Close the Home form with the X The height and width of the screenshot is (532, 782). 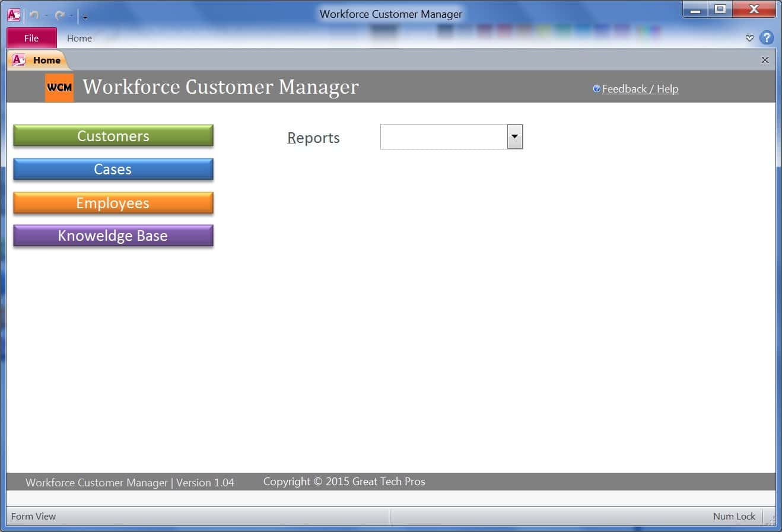pos(765,60)
